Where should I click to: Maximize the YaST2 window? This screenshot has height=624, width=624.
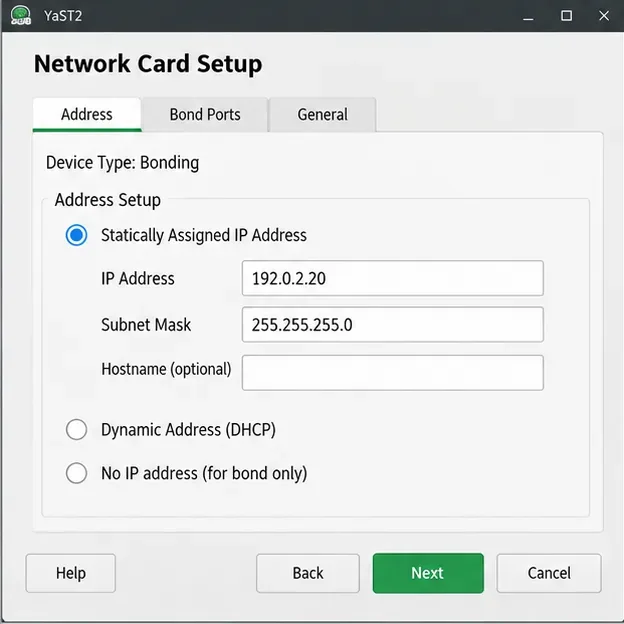tap(566, 16)
